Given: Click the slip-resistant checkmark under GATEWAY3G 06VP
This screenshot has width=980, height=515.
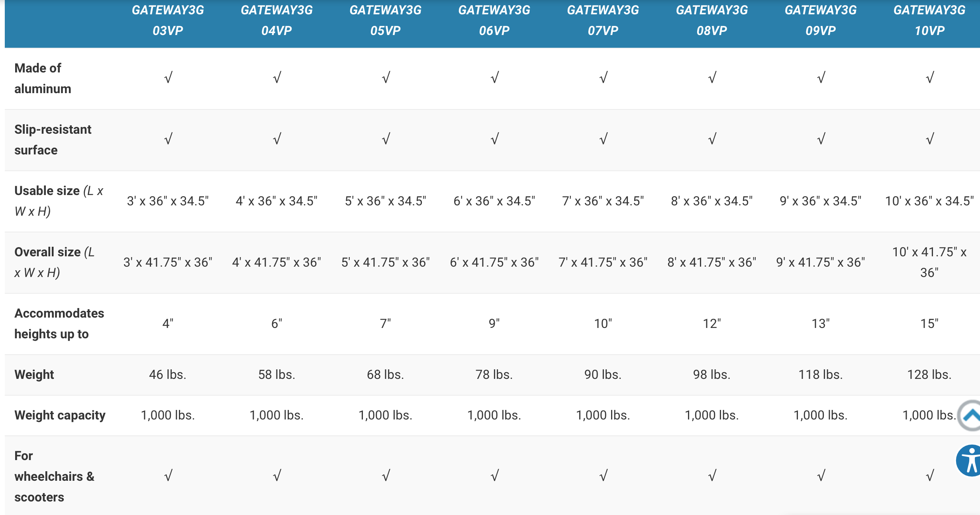Looking at the screenshot, I should 494,139.
